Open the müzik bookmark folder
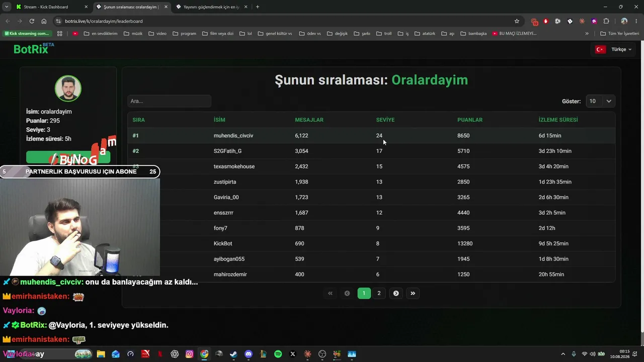Image resolution: width=644 pixels, height=362 pixels. pos(133,34)
